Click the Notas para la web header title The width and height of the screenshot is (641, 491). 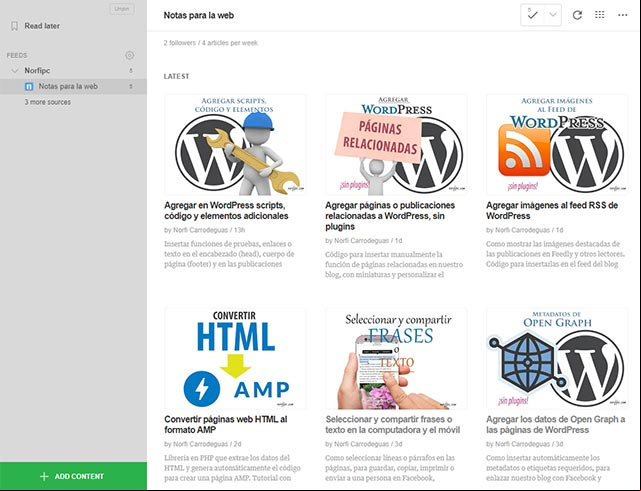[199, 16]
